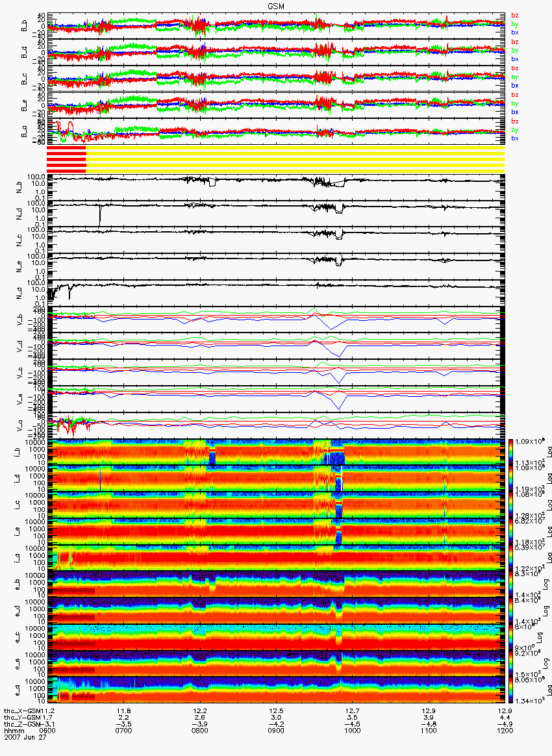Click the bz legend label beside the B_d panel
552x756 pixels.
coord(514,42)
